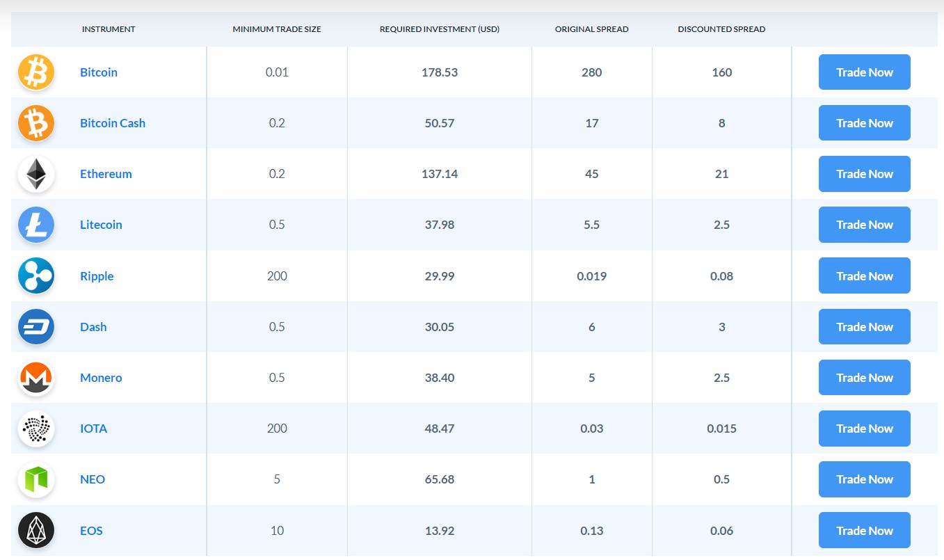Click the Required Investment (USD) column header
Viewport: 944px width, 560px height.
tap(440, 29)
